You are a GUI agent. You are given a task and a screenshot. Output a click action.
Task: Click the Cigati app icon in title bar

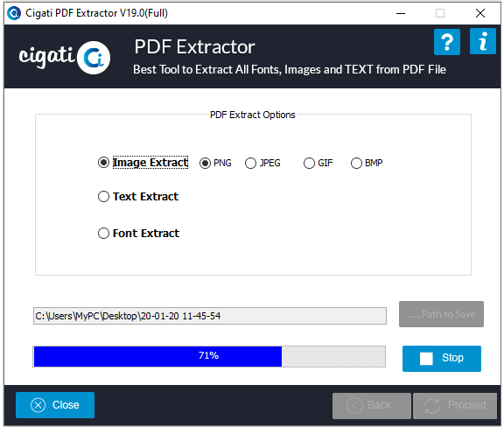[x=14, y=13]
